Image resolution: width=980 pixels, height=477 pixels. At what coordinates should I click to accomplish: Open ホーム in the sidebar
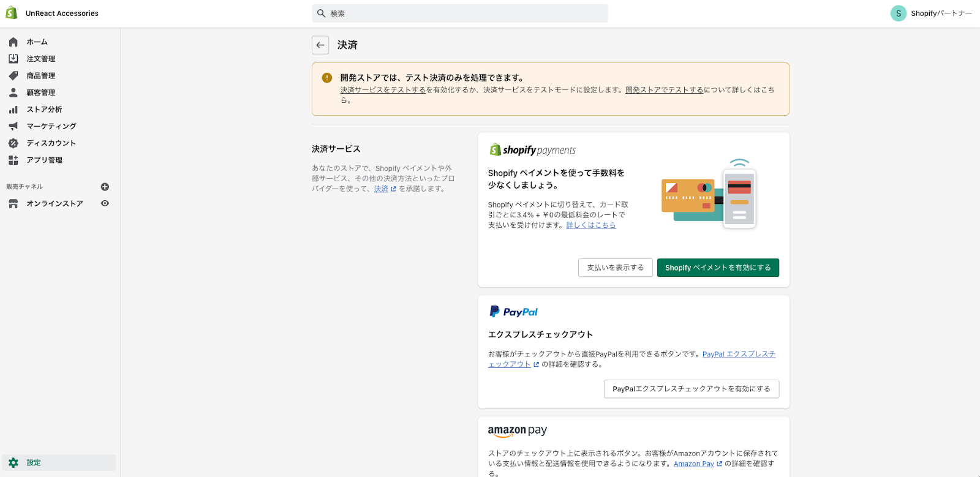tap(37, 42)
